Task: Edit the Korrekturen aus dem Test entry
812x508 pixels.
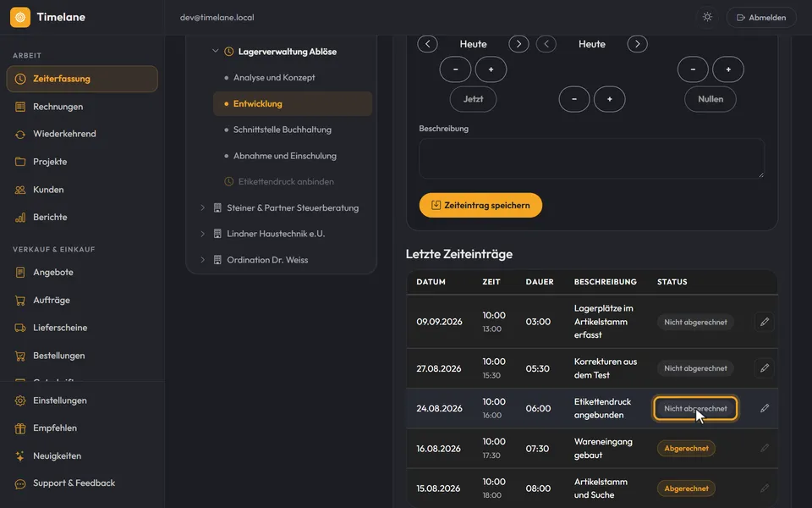Action: coord(765,368)
